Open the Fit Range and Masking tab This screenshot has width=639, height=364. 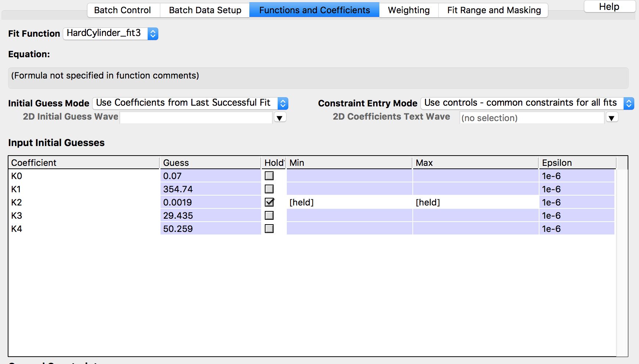[494, 10]
